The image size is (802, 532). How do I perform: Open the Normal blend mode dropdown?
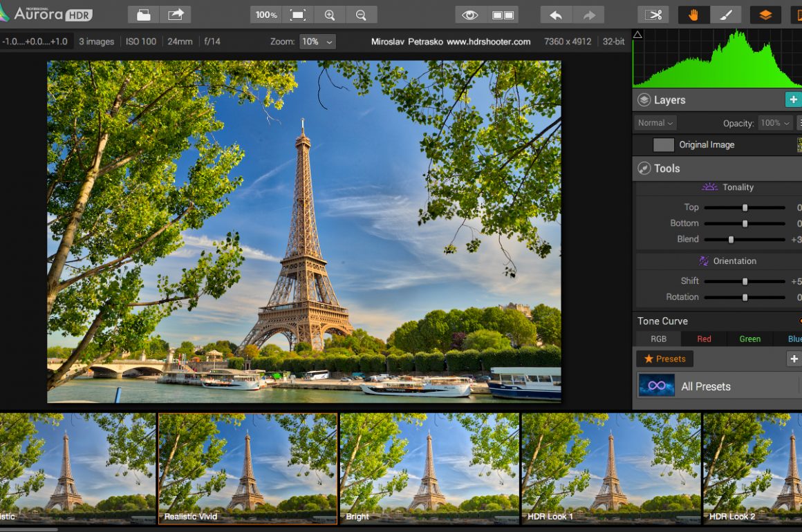click(x=655, y=123)
